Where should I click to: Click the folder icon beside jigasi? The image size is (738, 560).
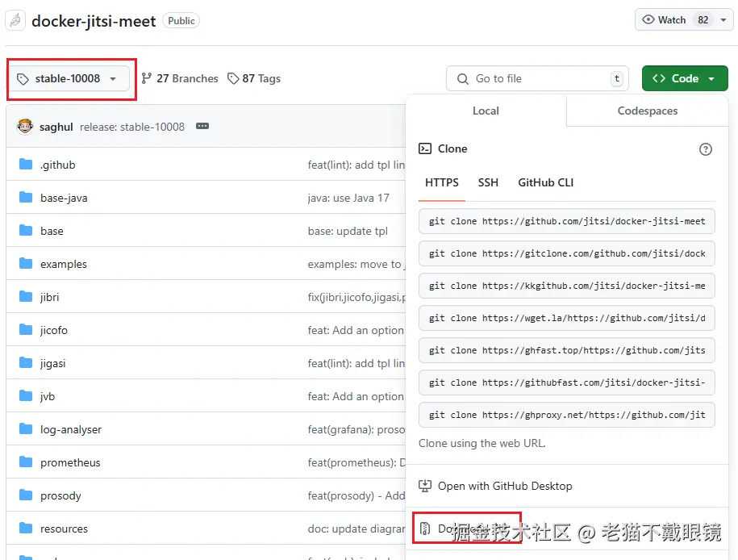point(26,362)
